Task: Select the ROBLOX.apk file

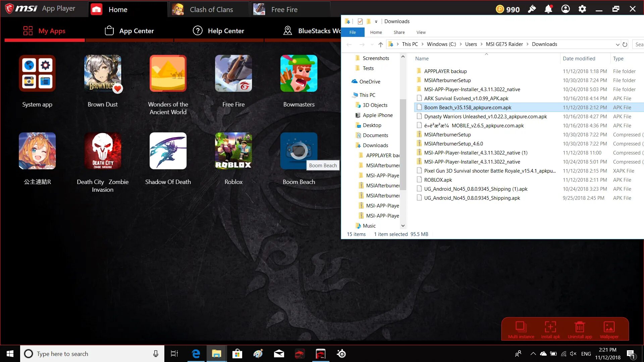Action: tap(438, 180)
